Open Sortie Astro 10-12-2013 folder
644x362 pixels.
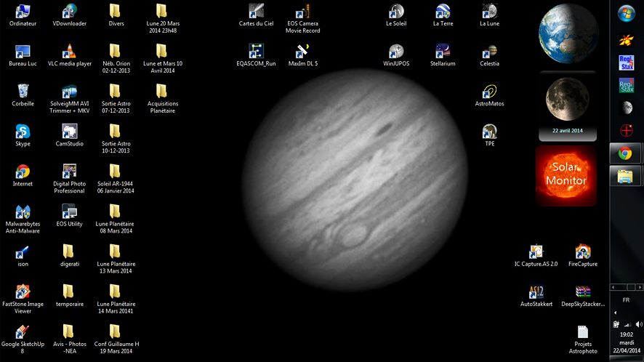116,139
